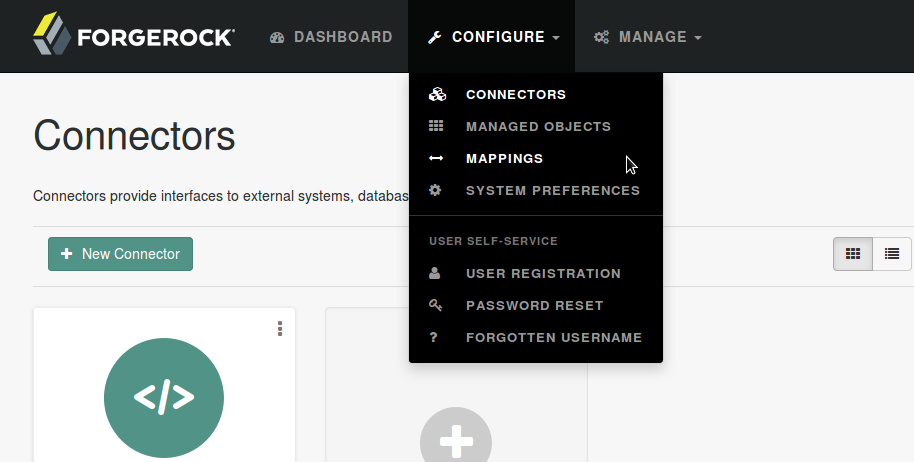Select Managed Objects menu entry

pyautogui.click(x=536, y=126)
